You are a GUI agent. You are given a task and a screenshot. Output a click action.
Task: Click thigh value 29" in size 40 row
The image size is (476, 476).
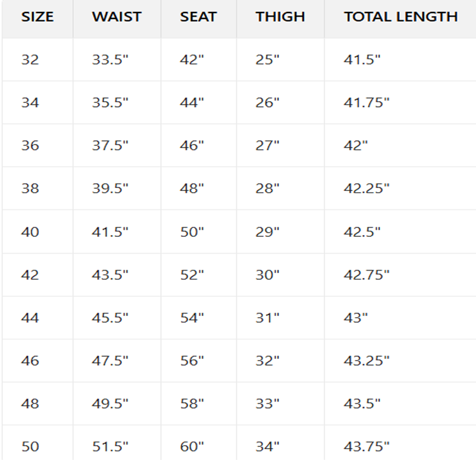[x=267, y=232]
